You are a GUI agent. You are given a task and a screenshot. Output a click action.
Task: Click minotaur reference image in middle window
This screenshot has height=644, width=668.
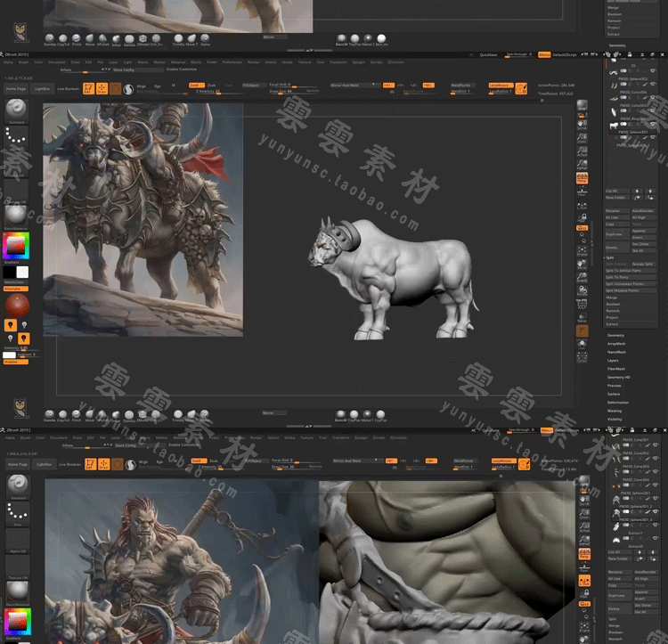point(143,219)
